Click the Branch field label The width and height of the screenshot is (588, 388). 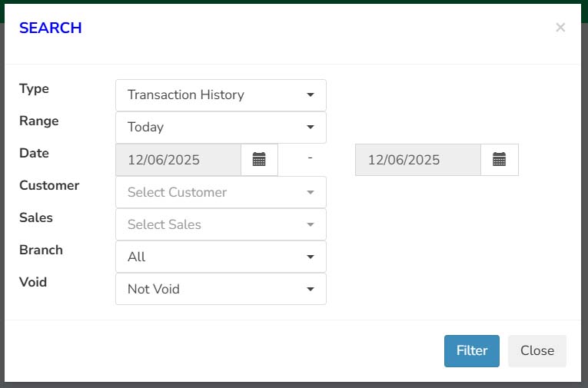point(41,250)
